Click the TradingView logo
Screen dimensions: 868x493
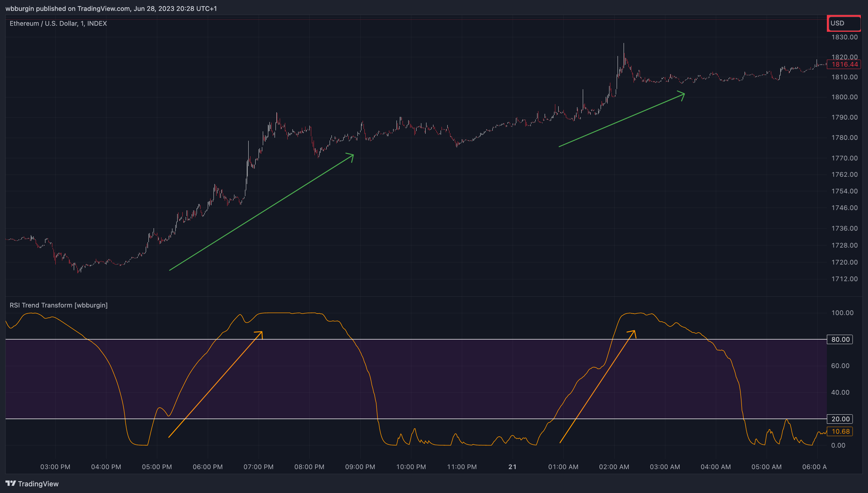click(x=32, y=484)
